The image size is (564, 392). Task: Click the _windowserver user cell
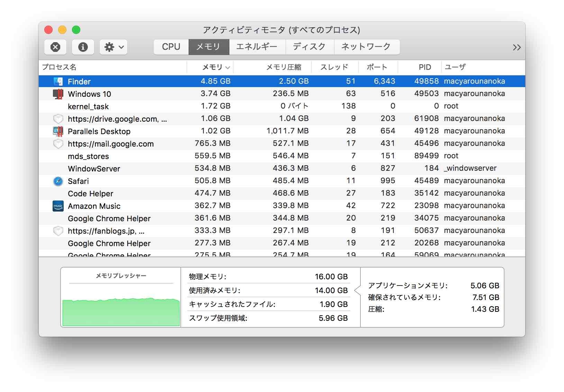[470, 168]
